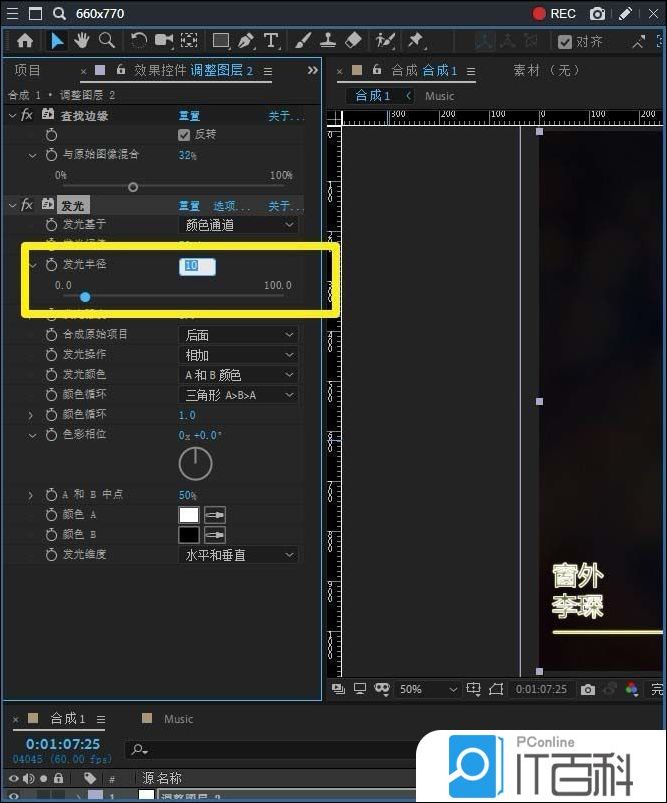The height and width of the screenshot is (803, 667).
Task: Select the Puppet Pin tool
Action: (x=415, y=40)
